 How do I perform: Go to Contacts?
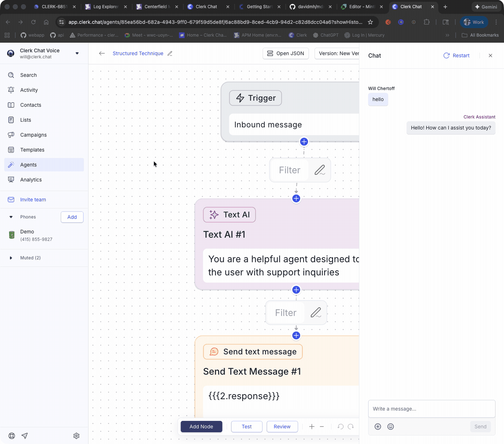point(44,105)
